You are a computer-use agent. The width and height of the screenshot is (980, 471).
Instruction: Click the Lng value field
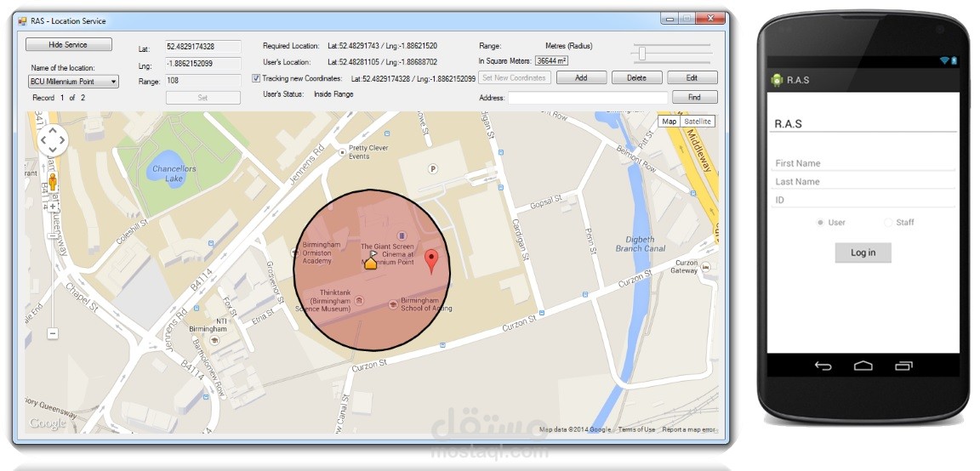coord(203,64)
